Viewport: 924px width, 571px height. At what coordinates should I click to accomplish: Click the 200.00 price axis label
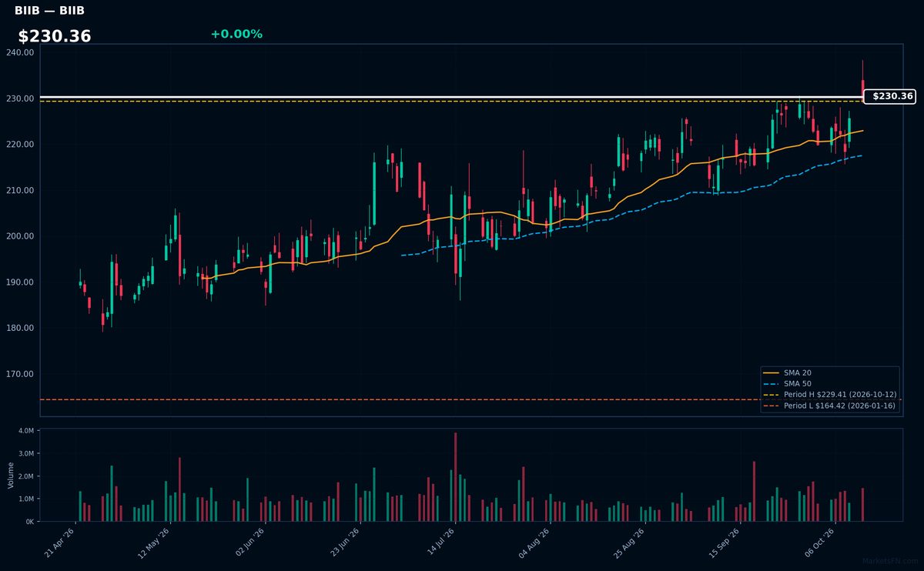pyautogui.click(x=20, y=236)
